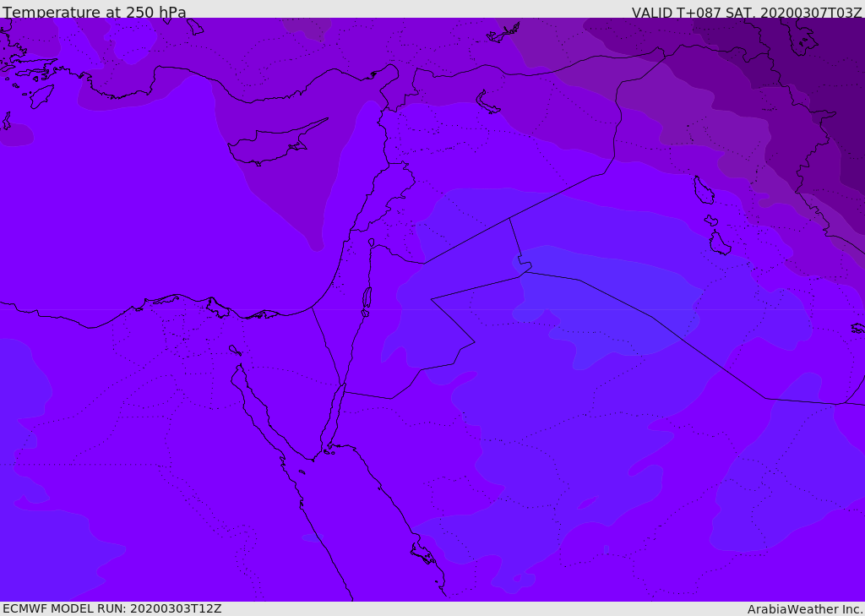Click the 'VALID T+087 SAT. 20200307T03Z' label
The width and height of the screenshot is (865, 616).
(747, 12)
